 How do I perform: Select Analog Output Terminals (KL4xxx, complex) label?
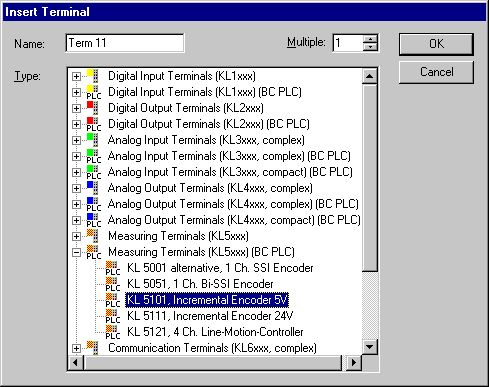210,188
